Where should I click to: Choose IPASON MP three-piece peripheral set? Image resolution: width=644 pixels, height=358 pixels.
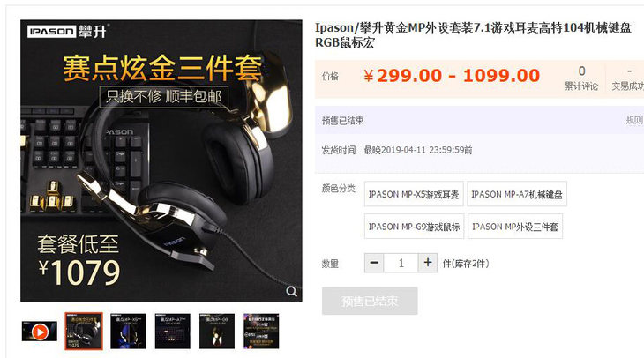tap(515, 227)
